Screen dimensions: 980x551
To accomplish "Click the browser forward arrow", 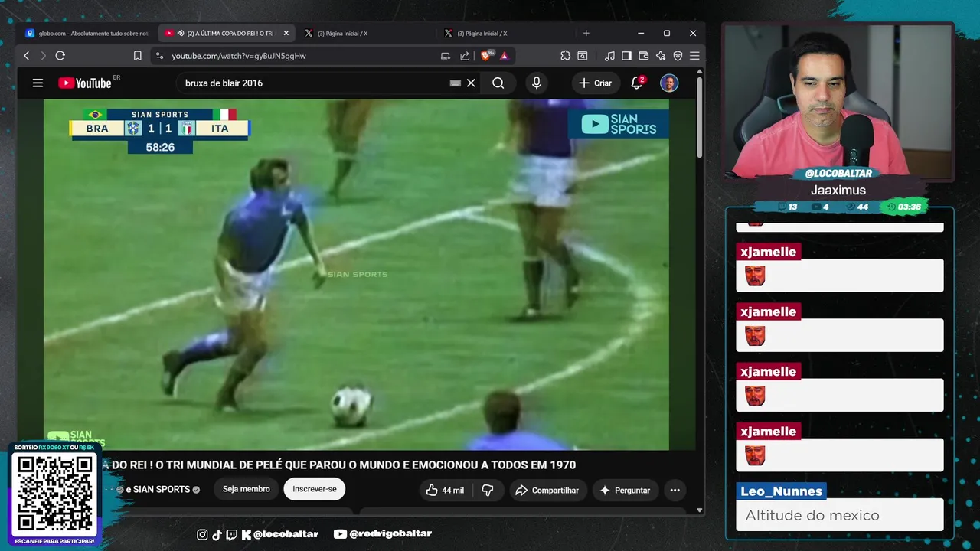I will [43, 56].
